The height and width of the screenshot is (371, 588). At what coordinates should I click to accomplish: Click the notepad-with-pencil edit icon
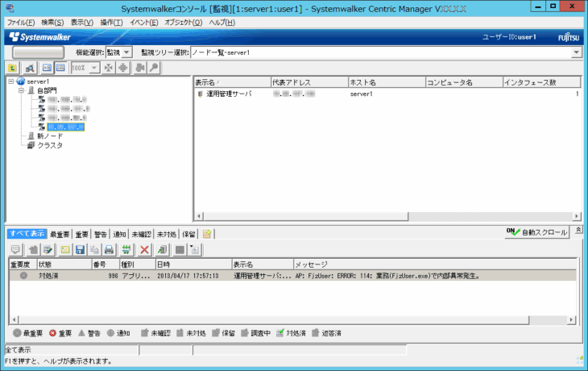[48, 250]
